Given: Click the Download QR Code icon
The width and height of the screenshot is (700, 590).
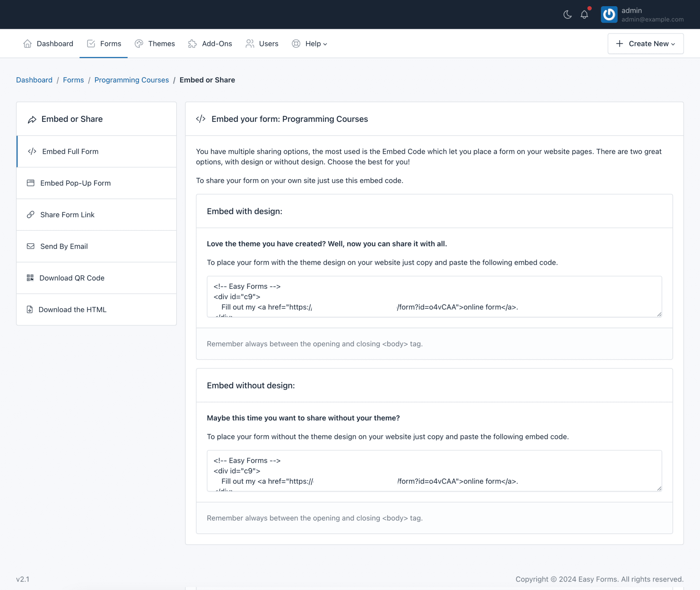Looking at the screenshot, I should click(30, 278).
